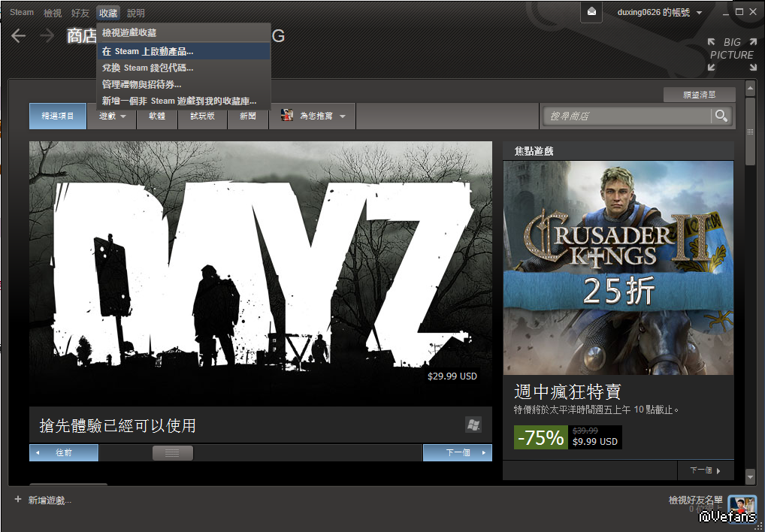Open the Steam menu
765x532 pixels.
tap(22, 13)
